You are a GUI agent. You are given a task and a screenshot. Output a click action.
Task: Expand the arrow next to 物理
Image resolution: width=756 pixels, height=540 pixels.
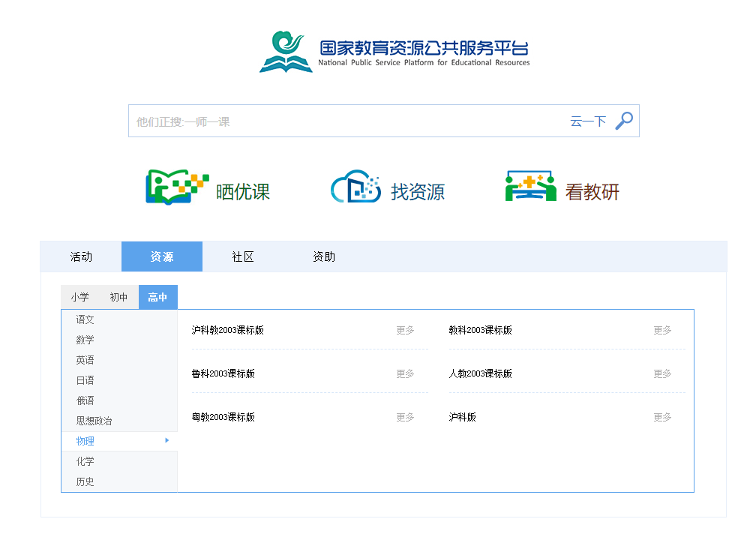[x=167, y=441]
